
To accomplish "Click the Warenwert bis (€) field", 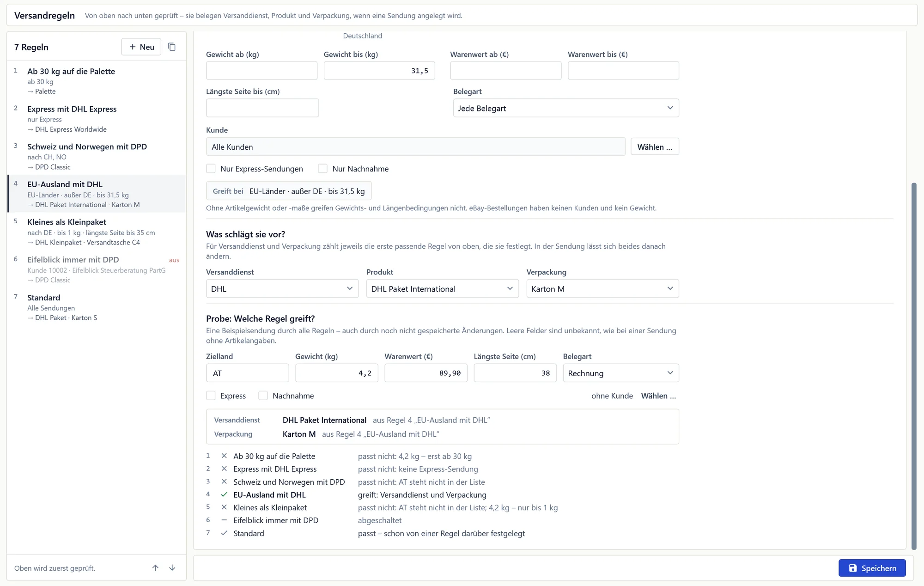I will (x=623, y=71).
